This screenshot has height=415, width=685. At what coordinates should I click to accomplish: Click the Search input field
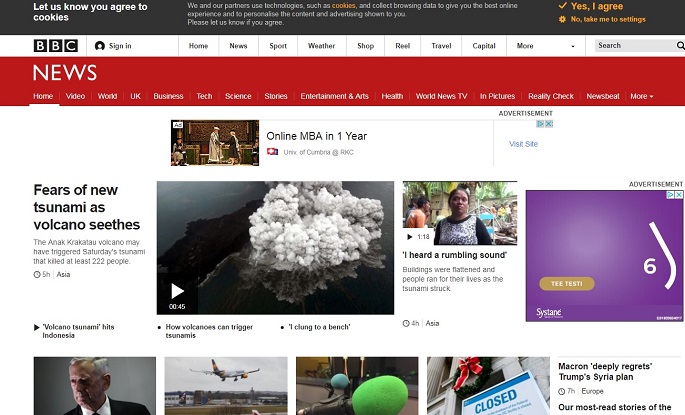tap(630, 46)
